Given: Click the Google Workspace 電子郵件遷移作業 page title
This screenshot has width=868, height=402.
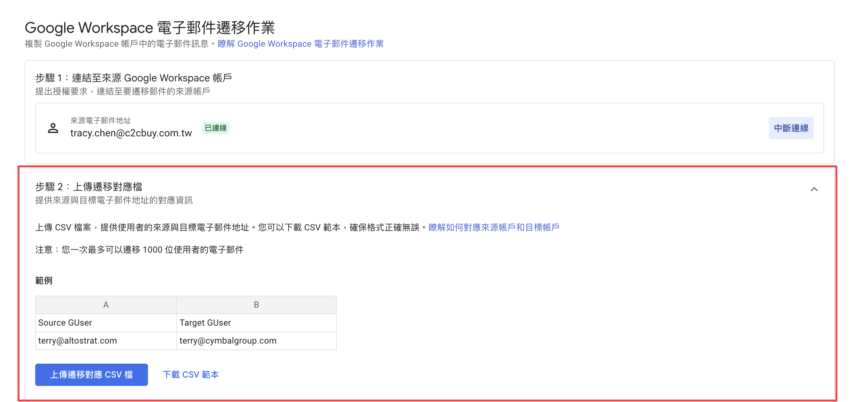Looking at the screenshot, I should [x=150, y=28].
